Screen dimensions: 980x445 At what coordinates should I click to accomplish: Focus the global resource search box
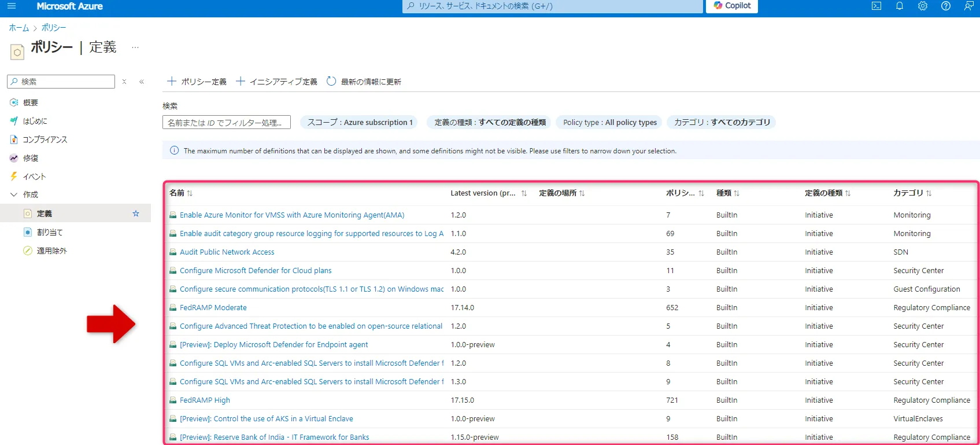click(553, 6)
